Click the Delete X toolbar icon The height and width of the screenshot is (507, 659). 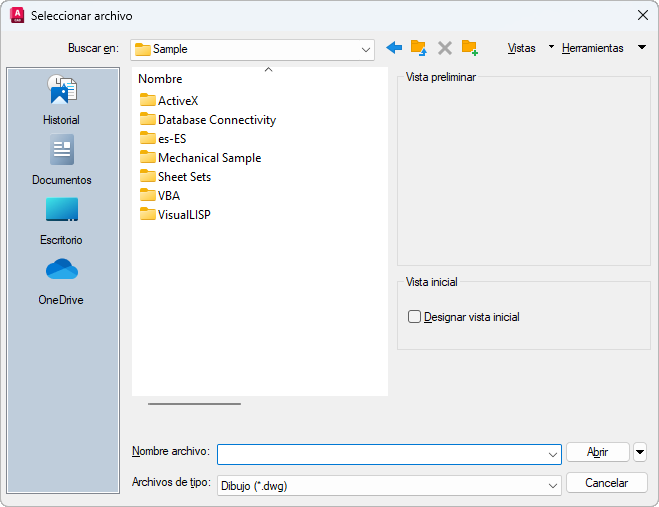click(x=445, y=48)
